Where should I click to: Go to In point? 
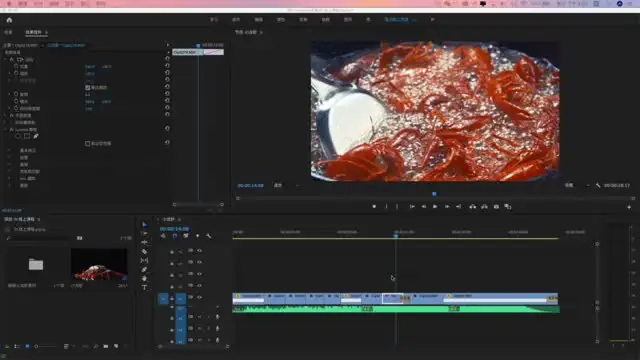(x=412, y=207)
